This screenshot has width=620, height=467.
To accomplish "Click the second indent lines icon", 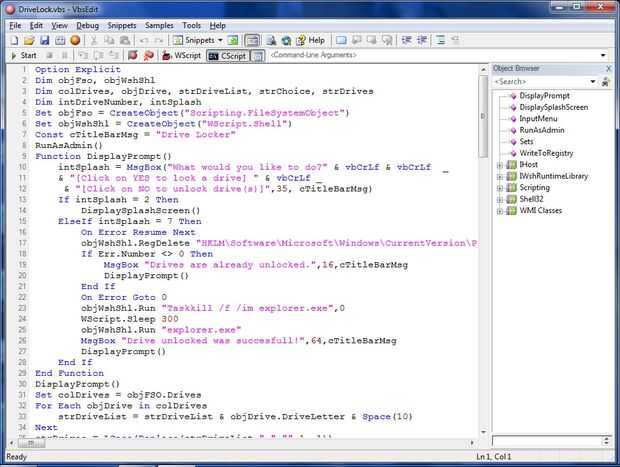I will click(x=422, y=40).
